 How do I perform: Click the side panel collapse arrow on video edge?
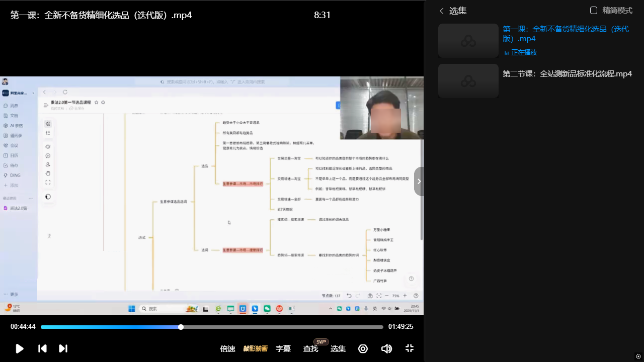[419, 182]
